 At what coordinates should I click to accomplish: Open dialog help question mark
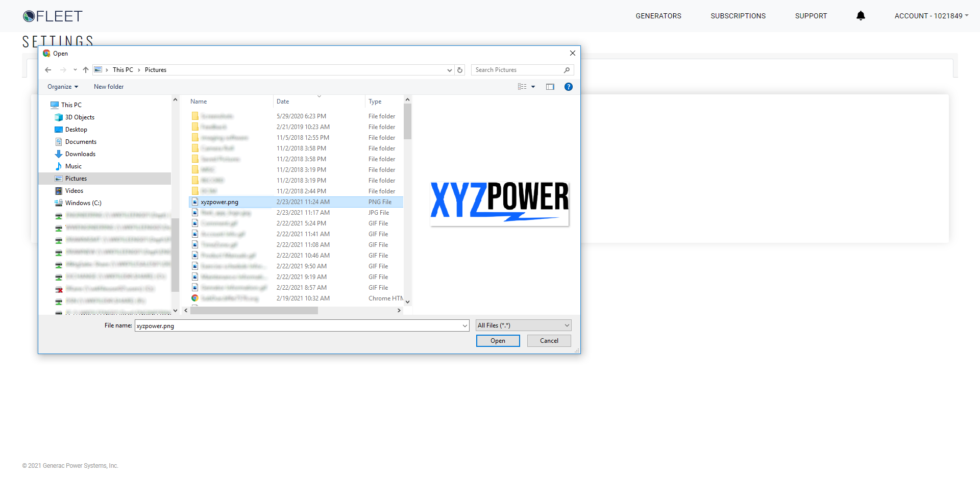[568, 87]
